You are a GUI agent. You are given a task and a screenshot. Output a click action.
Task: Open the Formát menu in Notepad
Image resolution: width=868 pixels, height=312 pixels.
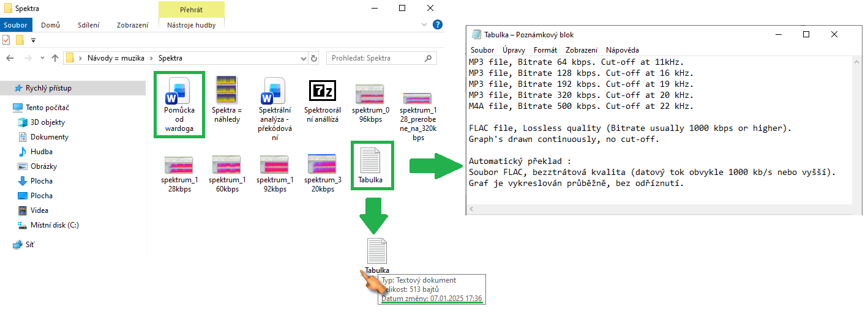(545, 50)
